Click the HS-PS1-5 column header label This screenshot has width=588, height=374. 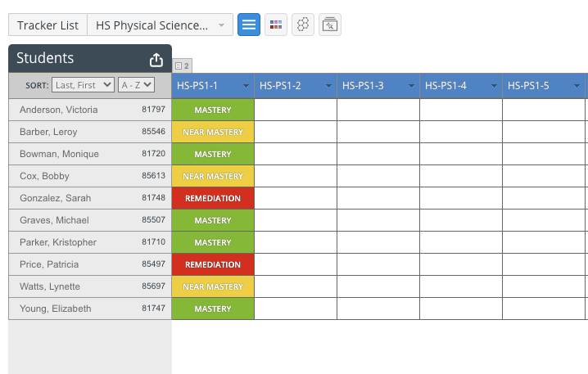pos(528,86)
